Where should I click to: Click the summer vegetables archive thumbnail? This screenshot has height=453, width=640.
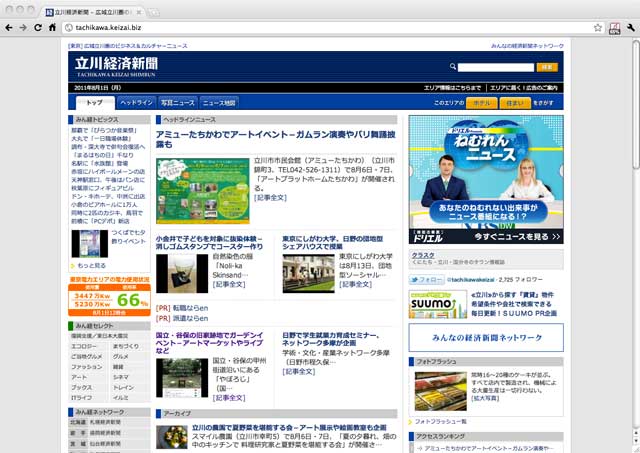coord(172,437)
